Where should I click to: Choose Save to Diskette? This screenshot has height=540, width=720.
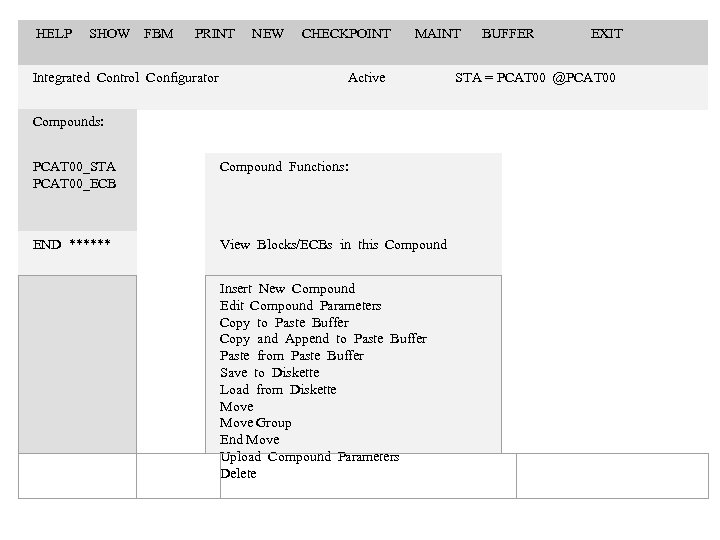[269, 373]
